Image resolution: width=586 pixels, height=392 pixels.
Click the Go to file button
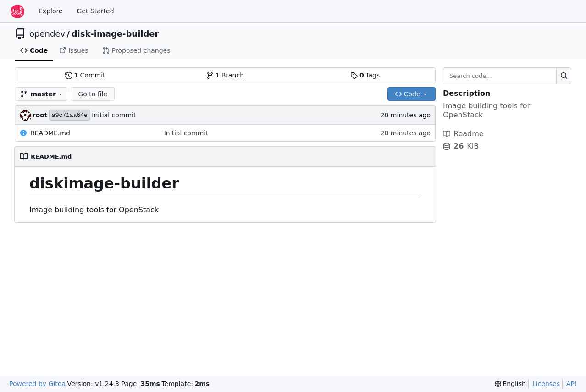coord(93,94)
